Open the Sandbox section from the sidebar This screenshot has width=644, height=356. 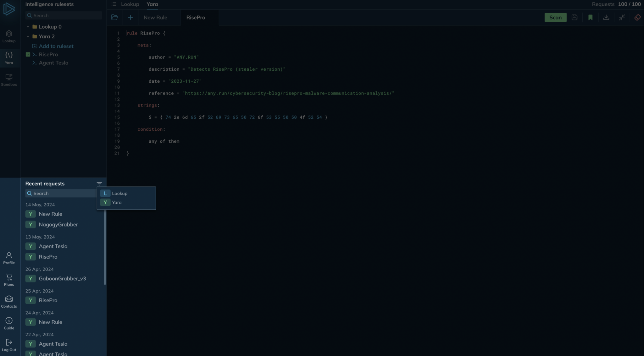pos(9,79)
